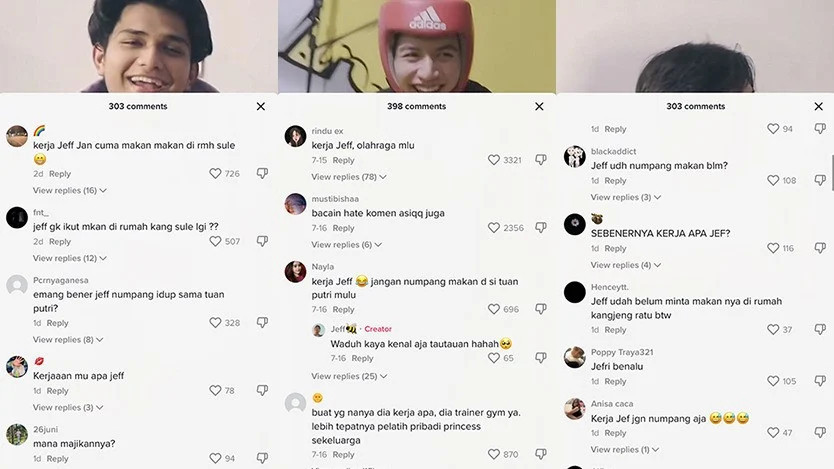Dislike mustibishaa's hate komen comment
The image size is (834, 469).
[x=541, y=228]
